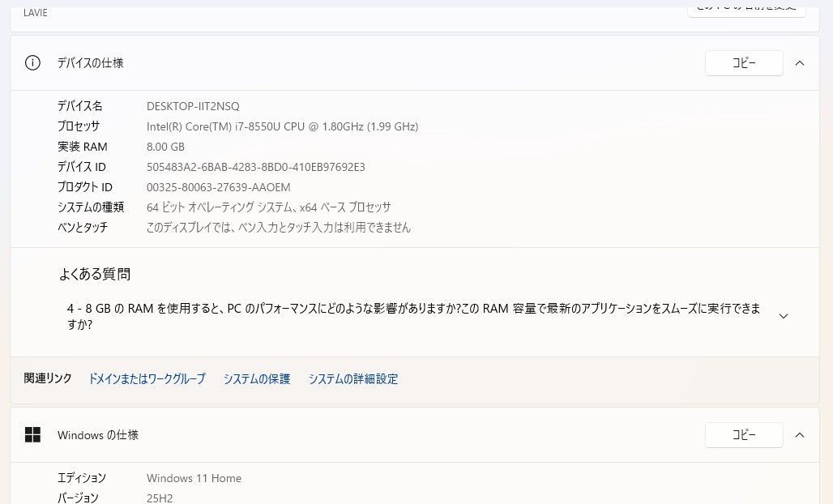Open the システムの保護 link
Viewport: 833px width, 504px height.
pyautogui.click(x=256, y=378)
